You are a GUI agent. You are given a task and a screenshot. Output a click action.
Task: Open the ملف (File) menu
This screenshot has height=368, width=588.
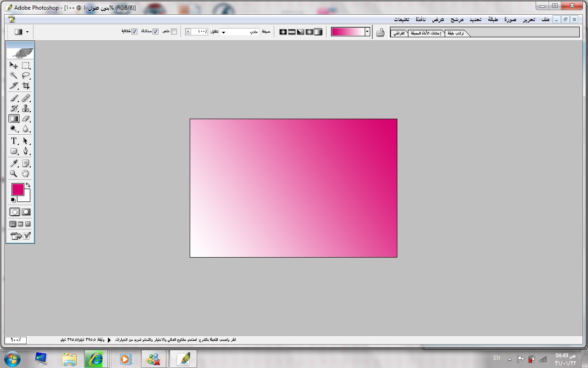click(545, 19)
